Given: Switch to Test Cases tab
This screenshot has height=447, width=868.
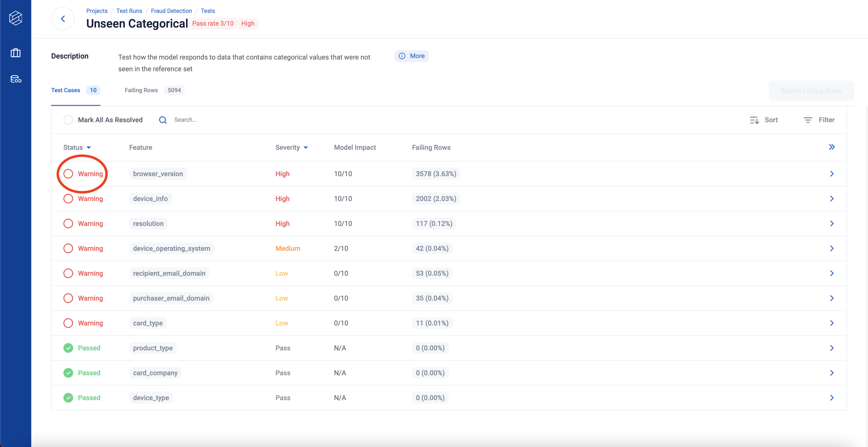Looking at the screenshot, I should click(76, 90).
